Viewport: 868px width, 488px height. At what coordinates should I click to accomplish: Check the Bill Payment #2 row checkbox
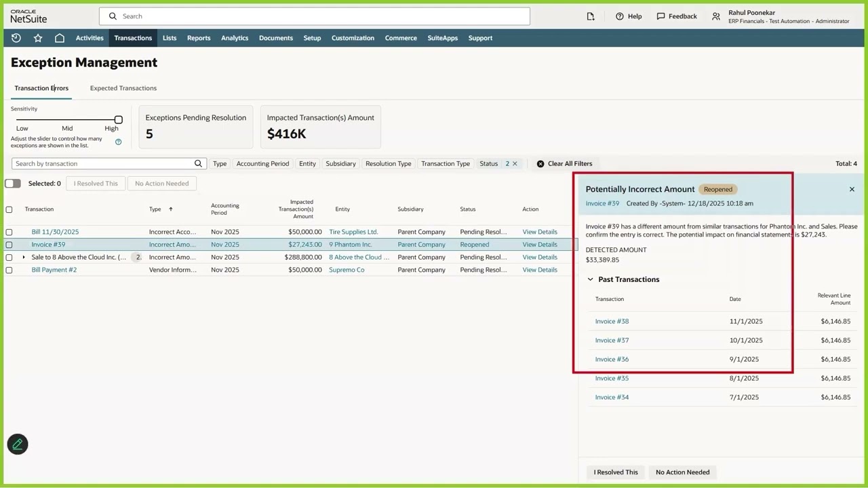click(9, 270)
